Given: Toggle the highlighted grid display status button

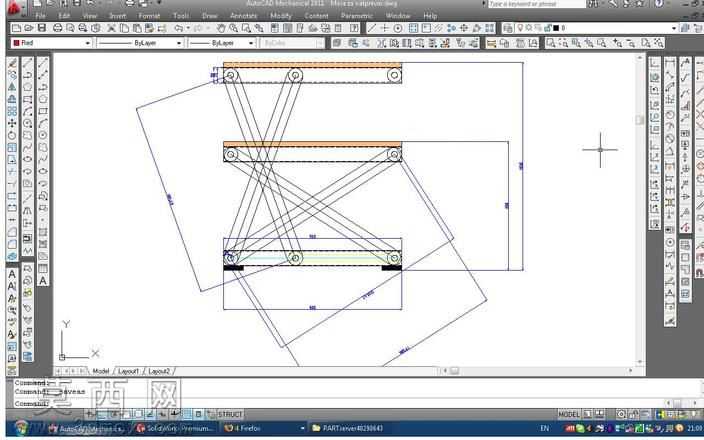Looking at the screenshot, I should (187, 414).
